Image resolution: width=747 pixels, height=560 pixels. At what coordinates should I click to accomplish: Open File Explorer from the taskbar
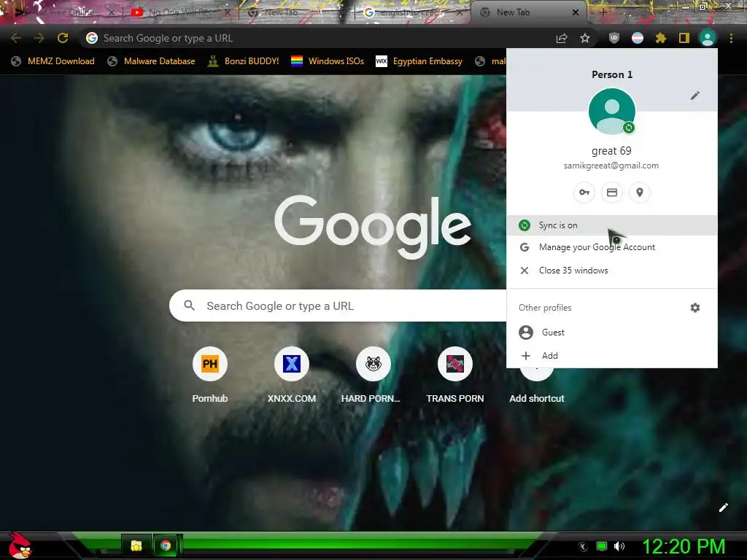tap(136, 545)
